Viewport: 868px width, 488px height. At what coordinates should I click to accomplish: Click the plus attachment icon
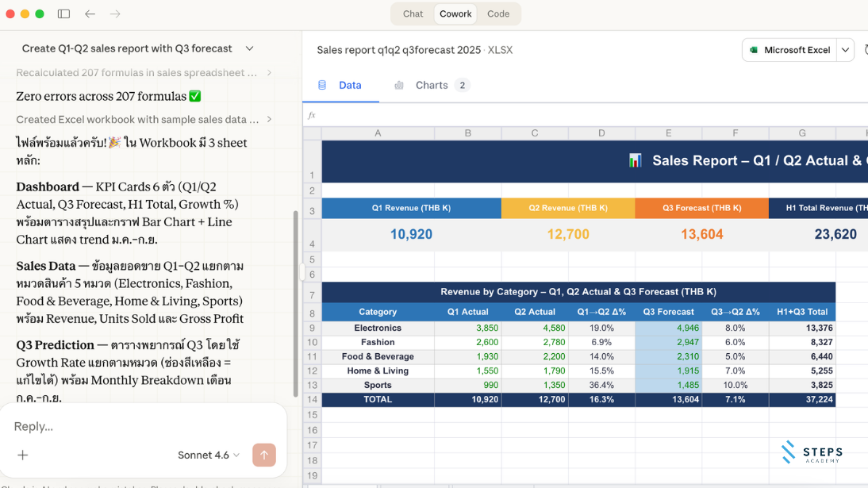23,455
